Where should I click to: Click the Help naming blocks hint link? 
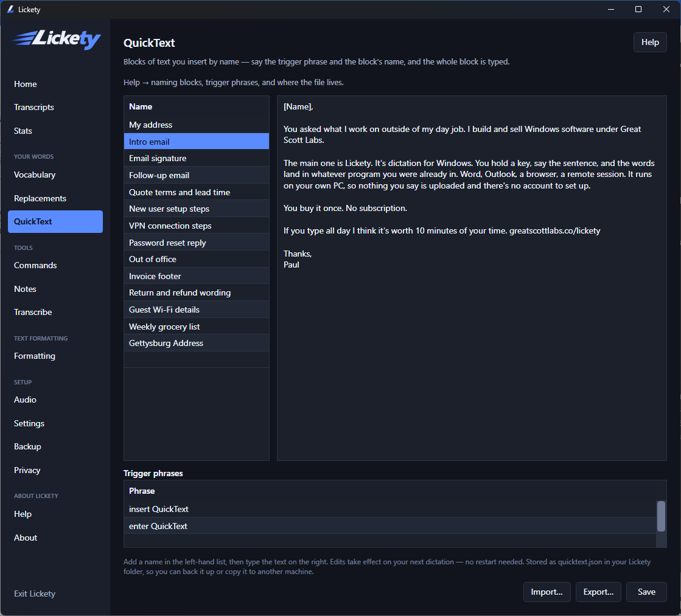coord(233,83)
